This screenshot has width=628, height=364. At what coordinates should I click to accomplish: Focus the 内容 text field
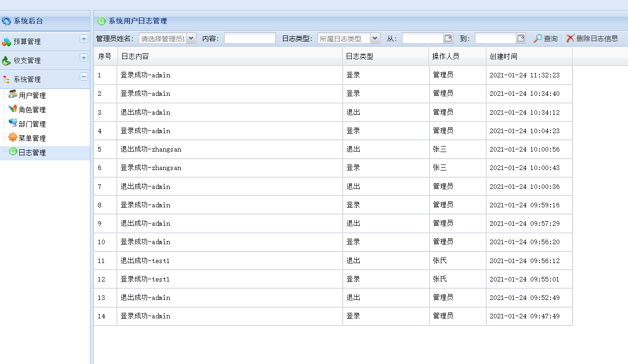point(250,38)
